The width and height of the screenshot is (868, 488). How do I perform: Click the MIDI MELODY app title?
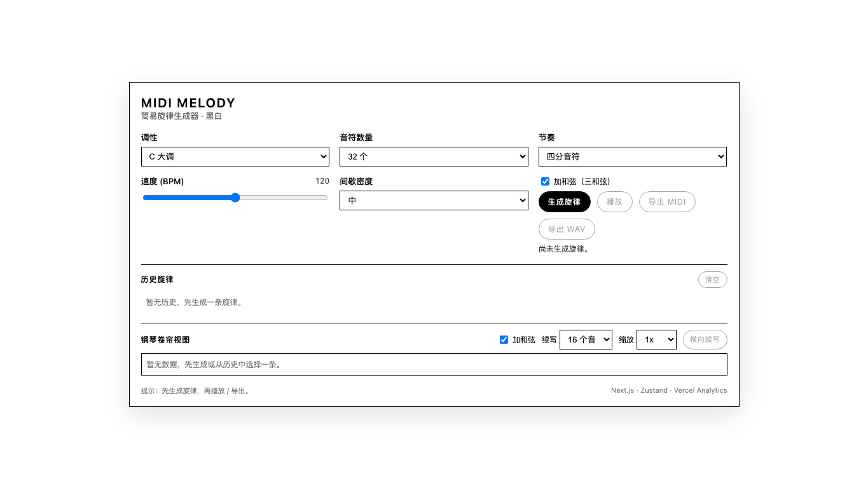[x=188, y=103]
